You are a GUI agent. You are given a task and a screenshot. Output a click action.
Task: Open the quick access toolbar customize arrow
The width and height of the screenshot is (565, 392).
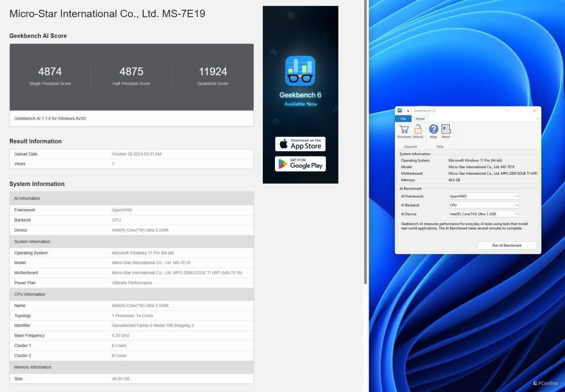(408, 111)
